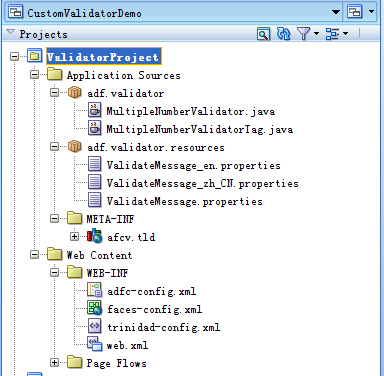This screenshot has width=384, height=376.
Task: Click the faces-config.xml icon
Action: click(x=95, y=308)
